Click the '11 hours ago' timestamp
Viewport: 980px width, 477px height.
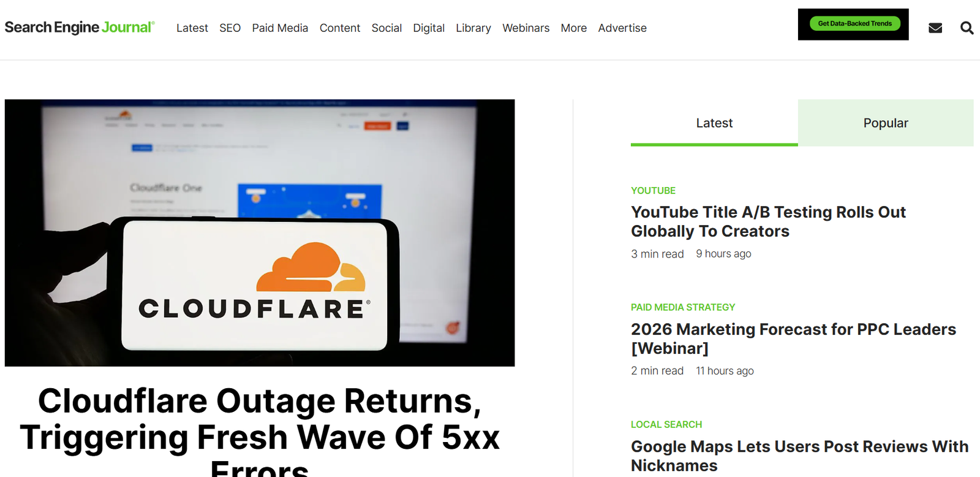pos(725,371)
